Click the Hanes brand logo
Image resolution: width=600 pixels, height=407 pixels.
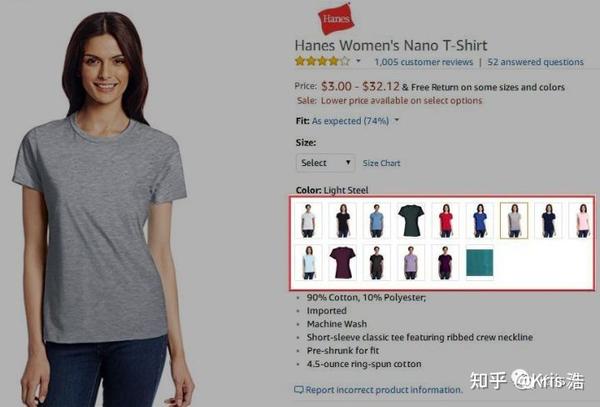[336, 19]
